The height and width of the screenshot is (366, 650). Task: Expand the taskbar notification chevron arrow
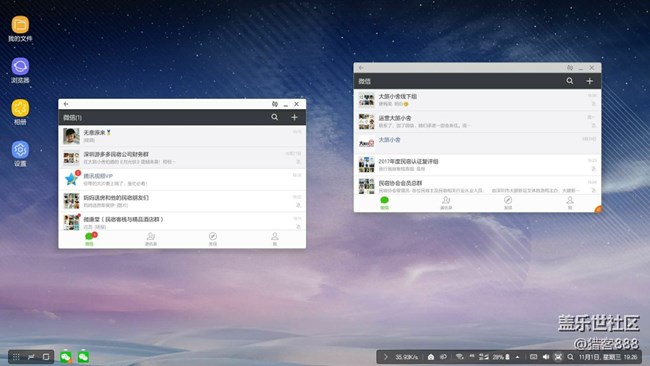(386, 357)
